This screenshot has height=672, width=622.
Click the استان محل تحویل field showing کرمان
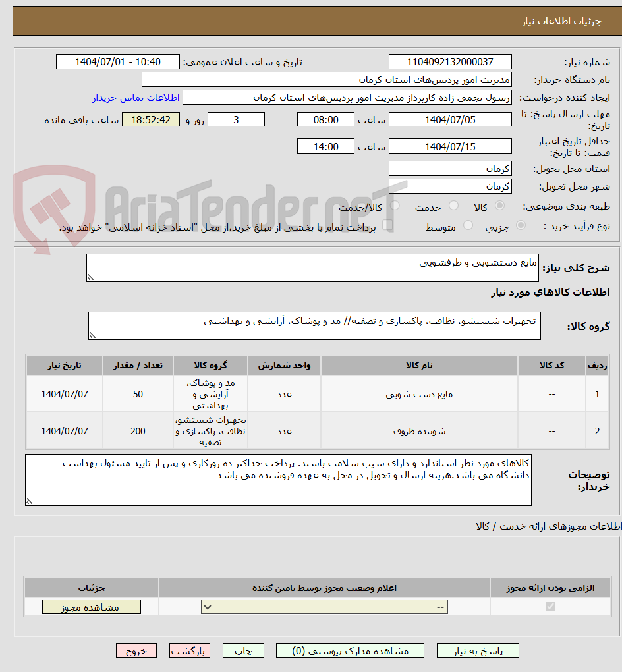pos(450,168)
